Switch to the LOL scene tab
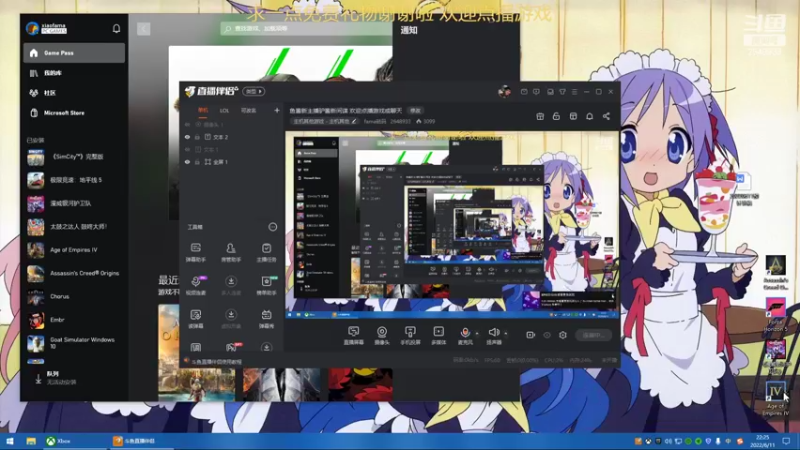Screen dimensions: 800x450 point(224,110)
